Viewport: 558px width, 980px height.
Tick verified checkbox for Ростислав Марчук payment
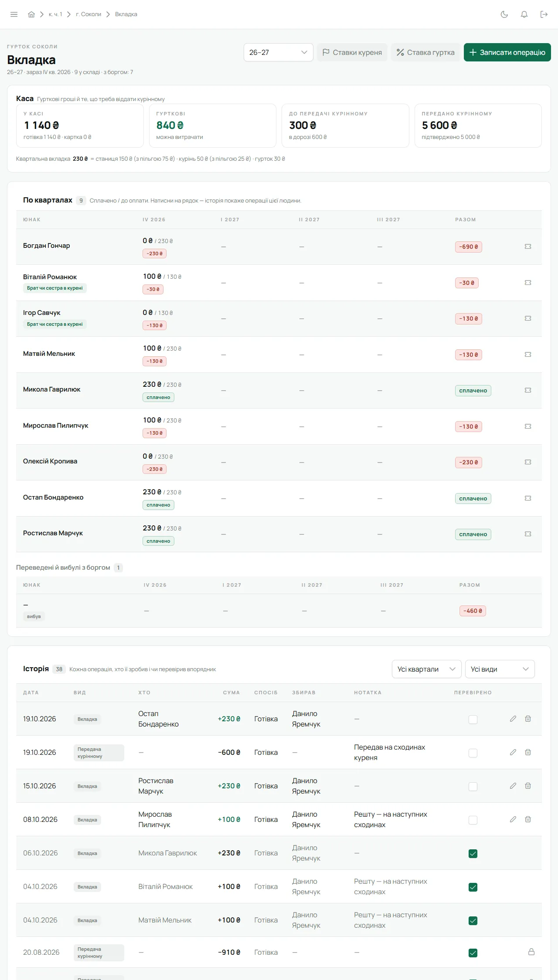tap(473, 787)
